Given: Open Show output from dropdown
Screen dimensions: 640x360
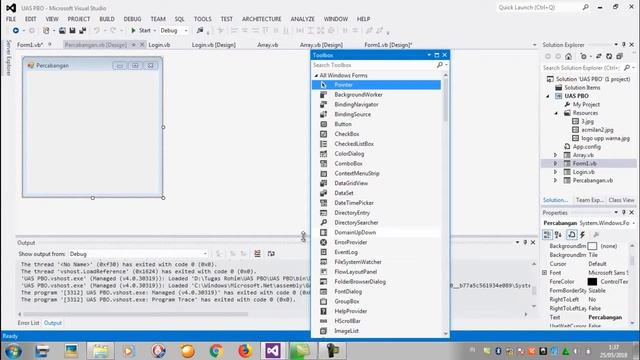Looking at the screenshot, I should point(138,254).
